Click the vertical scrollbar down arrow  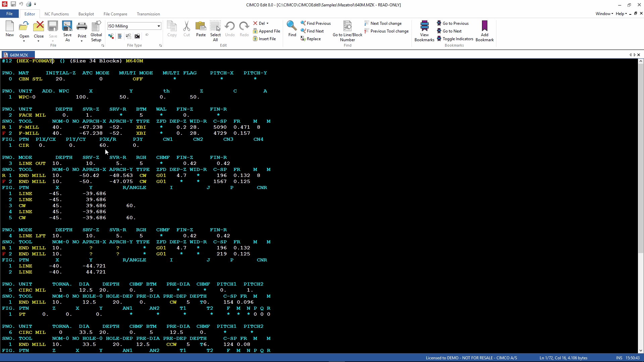[x=641, y=351]
